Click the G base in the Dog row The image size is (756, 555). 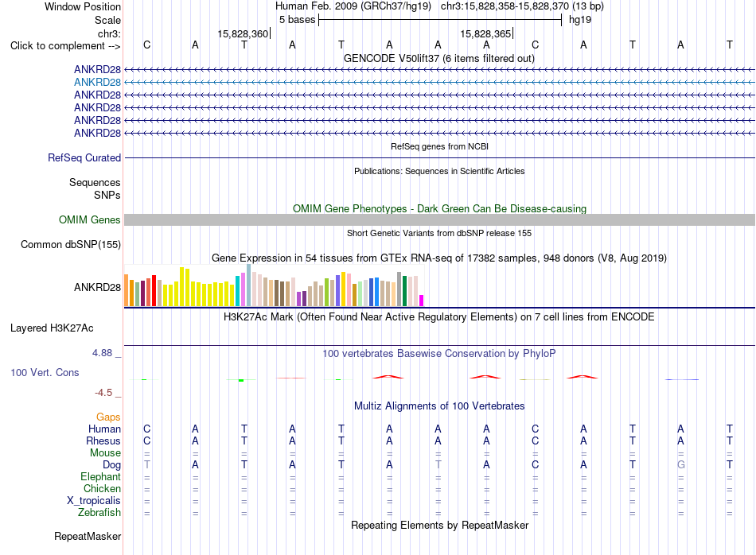680,465
